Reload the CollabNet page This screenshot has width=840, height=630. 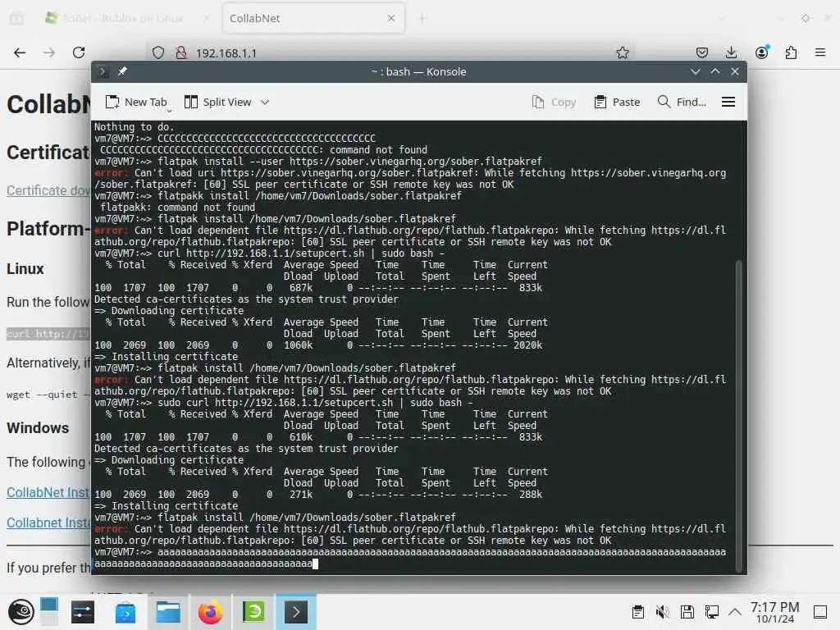[x=79, y=52]
